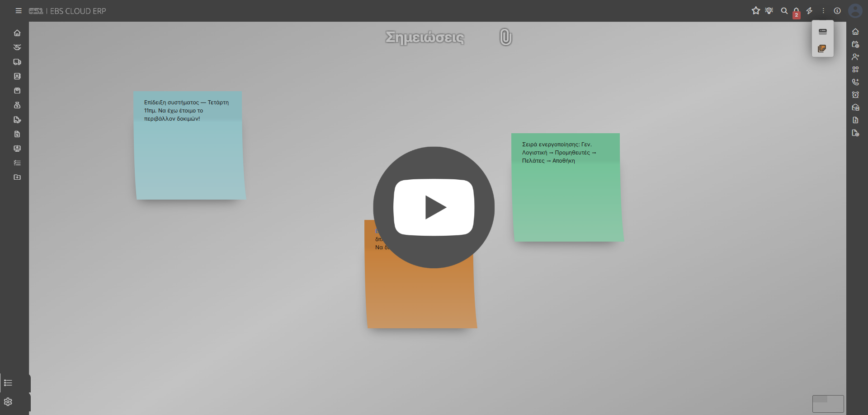
Task: Click the add widget grid icon
Action: coord(855,70)
